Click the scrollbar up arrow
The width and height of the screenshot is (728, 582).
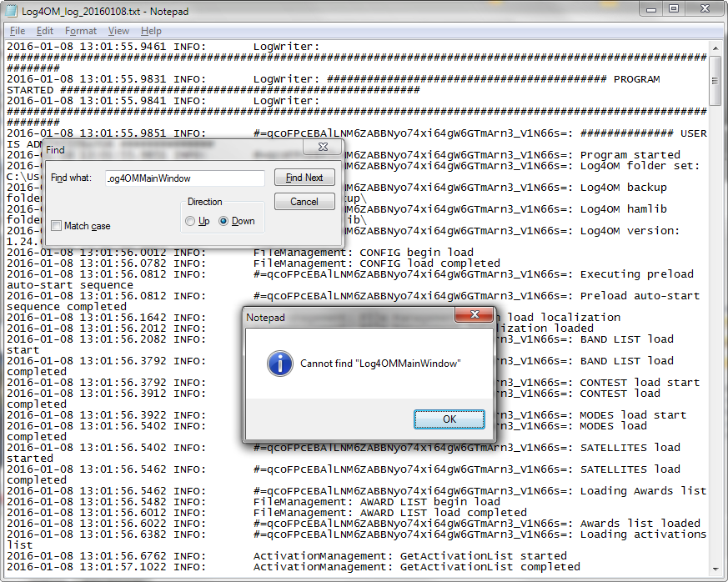click(x=715, y=48)
